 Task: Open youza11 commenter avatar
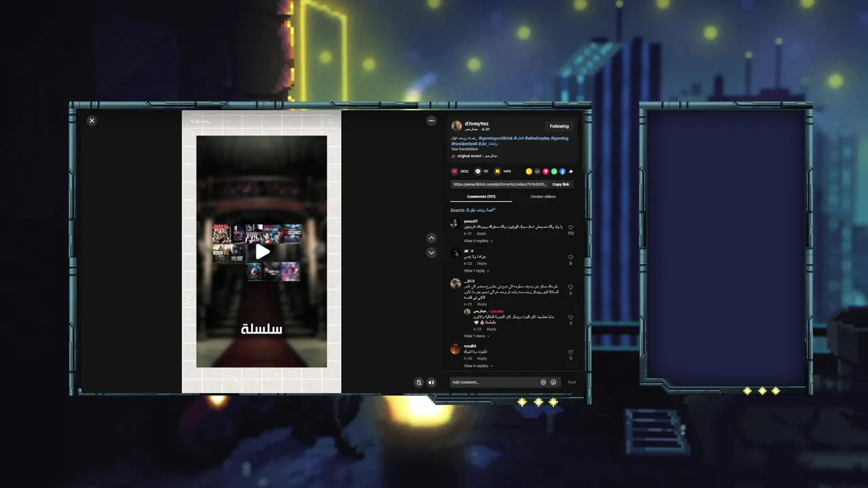point(455,224)
